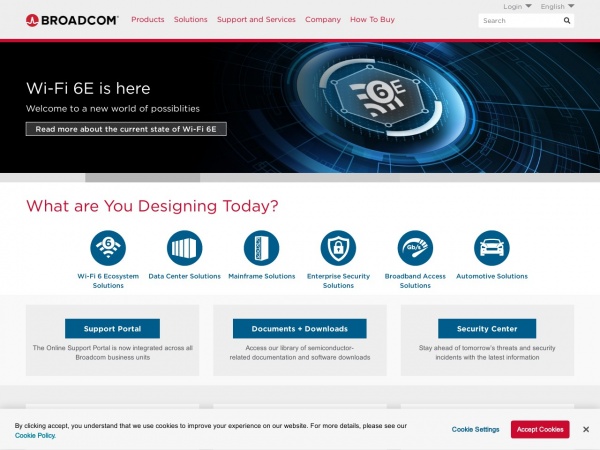
Task: Click 'Welcome to a new world' subtitle
Action: click(x=112, y=109)
